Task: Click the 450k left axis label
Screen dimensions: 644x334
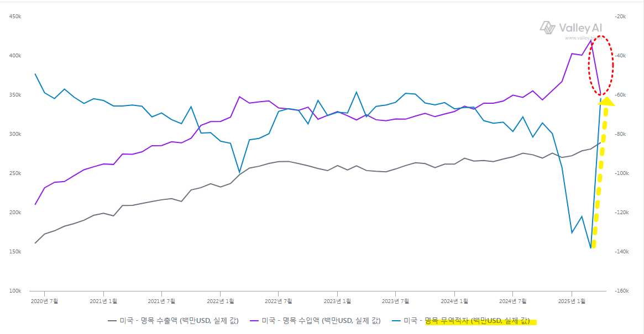Action: pos(15,17)
